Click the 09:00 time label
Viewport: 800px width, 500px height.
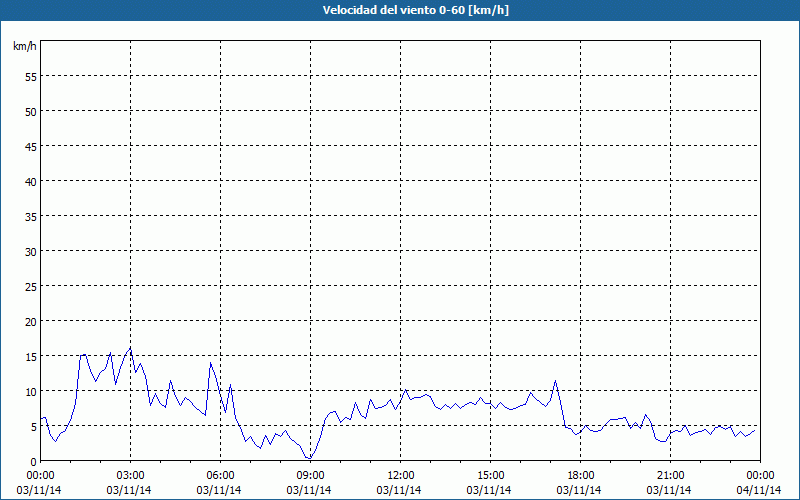pyautogui.click(x=310, y=476)
